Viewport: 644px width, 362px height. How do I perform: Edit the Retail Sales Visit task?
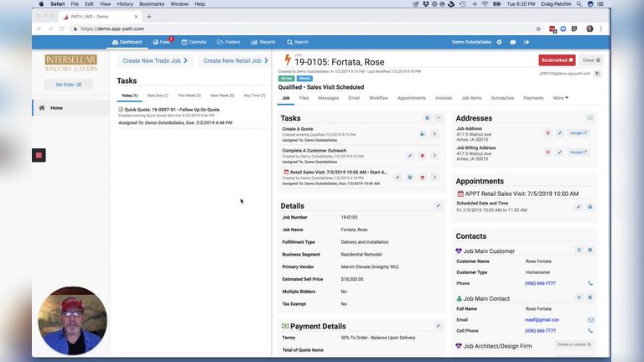tap(397, 178)
